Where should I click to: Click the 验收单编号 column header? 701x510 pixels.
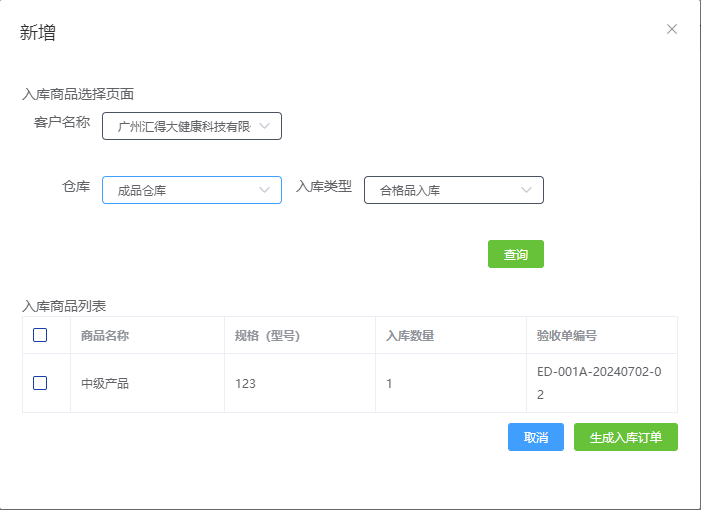point(567,335)
